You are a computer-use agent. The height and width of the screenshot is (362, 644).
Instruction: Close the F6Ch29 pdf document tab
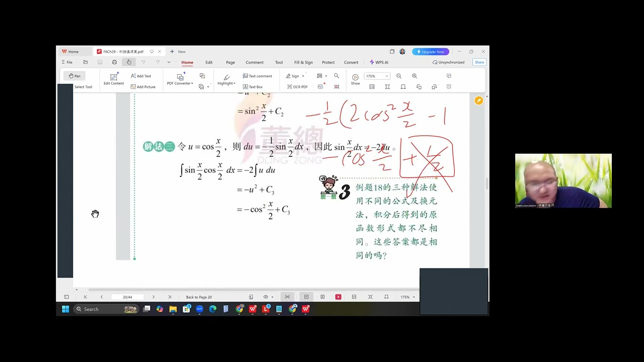(x=159, y=51)
